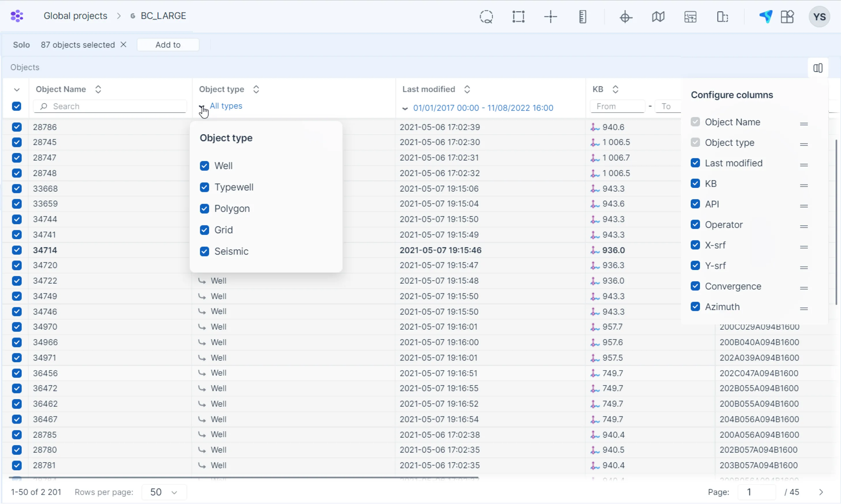841x504 pixels.
Task: Open the date range link showing 01/01/2017
Action: click(483, 108)
